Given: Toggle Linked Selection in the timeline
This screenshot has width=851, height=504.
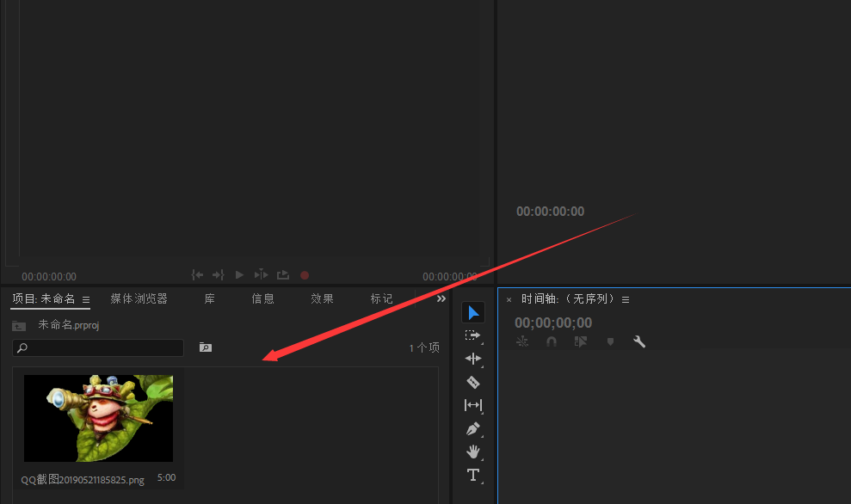Looking at the screenshot, I should point(580,341).
